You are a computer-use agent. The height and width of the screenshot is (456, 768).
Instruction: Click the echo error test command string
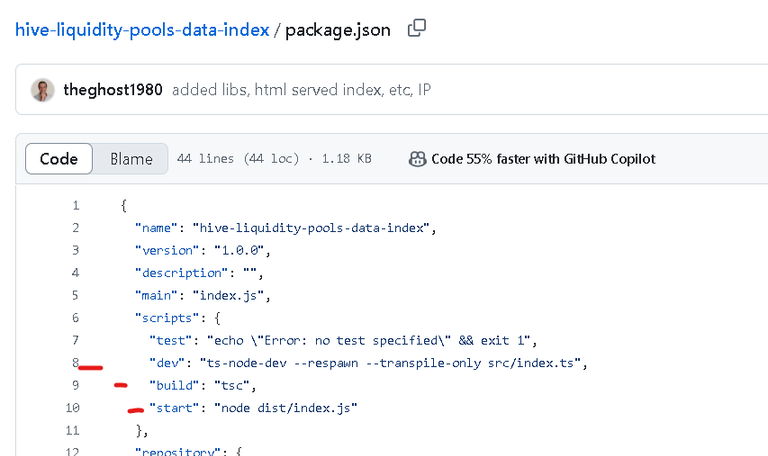pos(370,340)
